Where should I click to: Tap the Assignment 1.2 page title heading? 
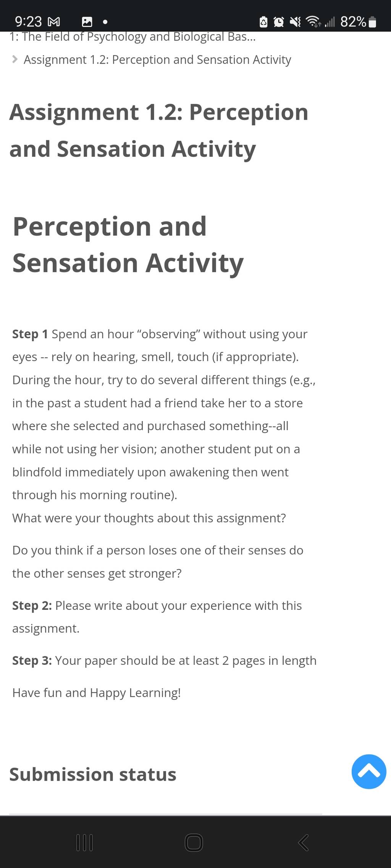click(x=159, y=130)
